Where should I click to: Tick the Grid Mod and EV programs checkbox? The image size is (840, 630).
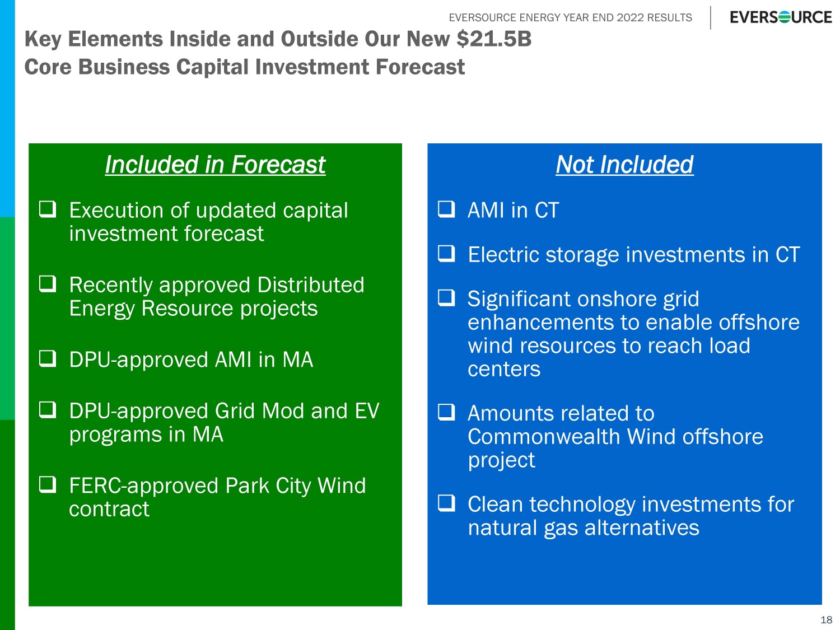pyautogui.click(x=48, y=410)
